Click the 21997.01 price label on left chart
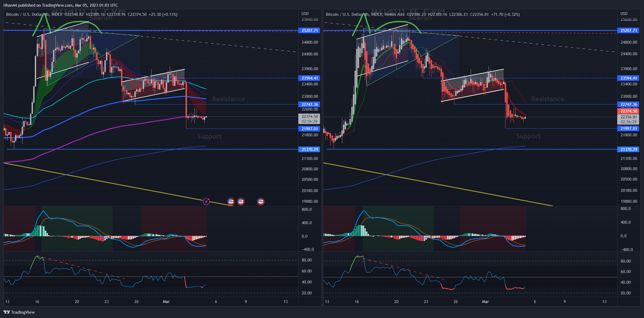The height and width of the screenshot is (318, 644). [x=310, y=129]
